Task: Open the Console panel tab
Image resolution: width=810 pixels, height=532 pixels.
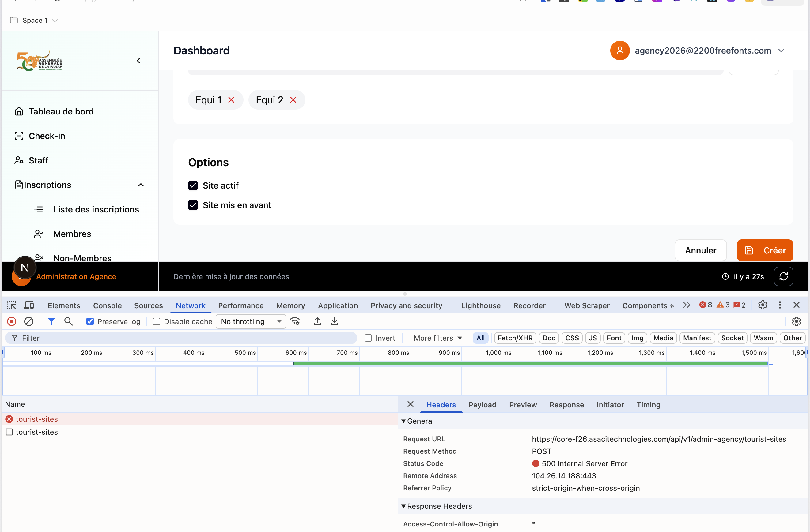Action: click(107, 305)
